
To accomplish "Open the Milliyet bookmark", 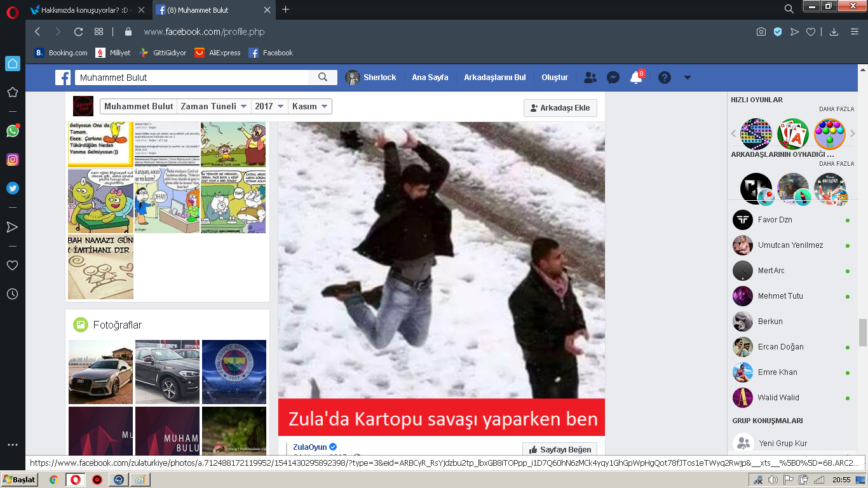I will (x=113, y=53).
